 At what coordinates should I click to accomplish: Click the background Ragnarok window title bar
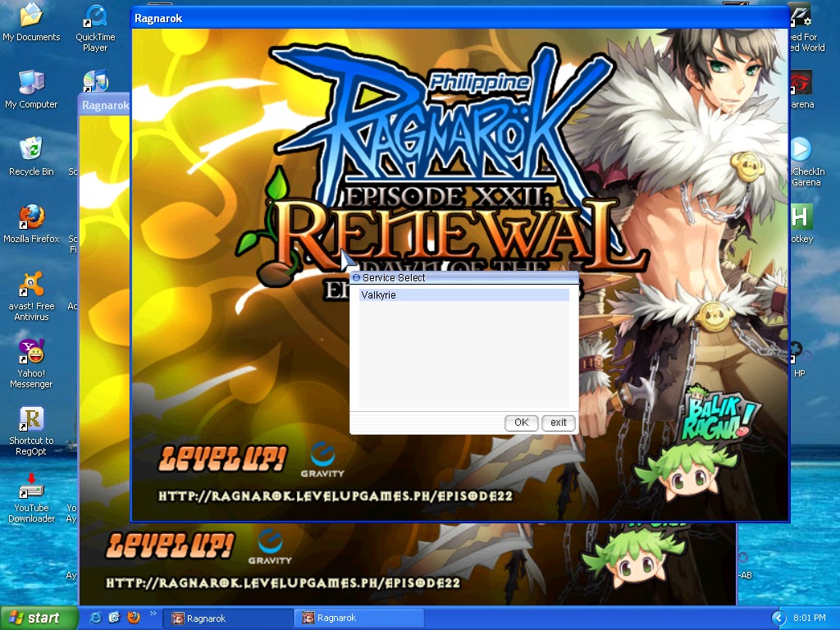pos(104,105)
